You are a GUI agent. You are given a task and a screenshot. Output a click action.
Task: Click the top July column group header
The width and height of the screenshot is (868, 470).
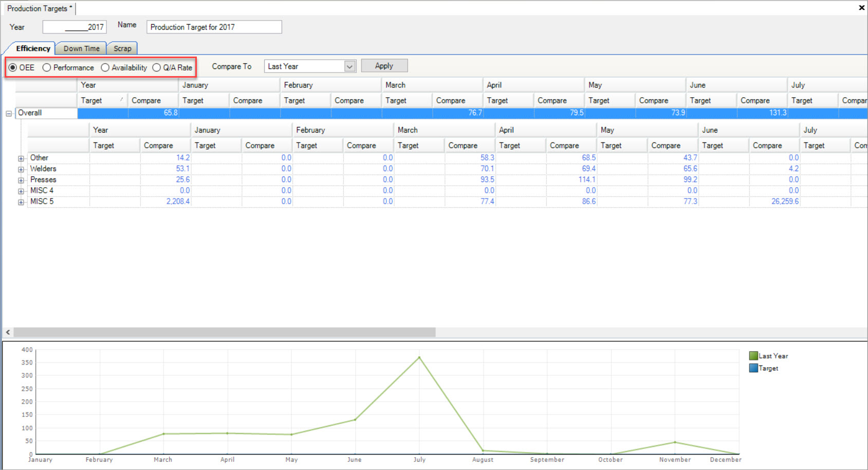(827, 85)
